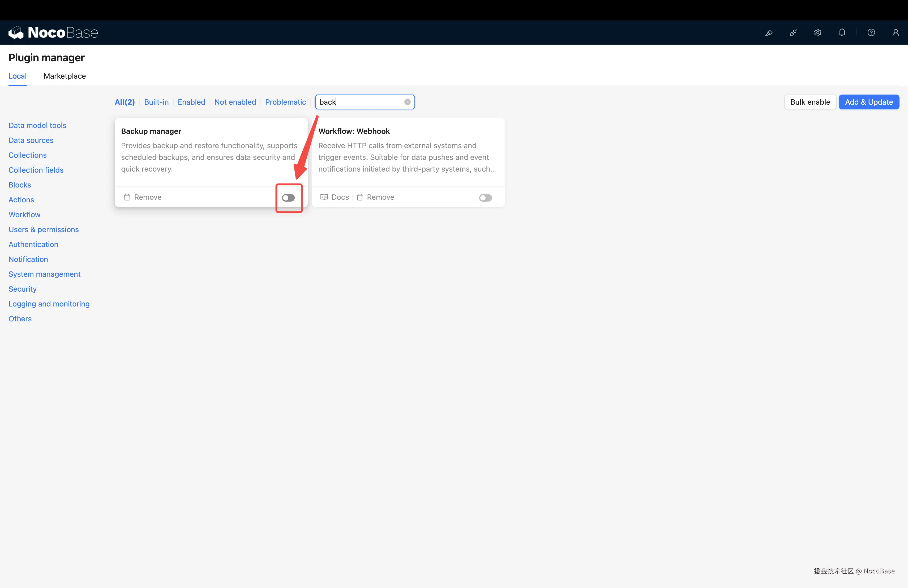Click the Bulk enable button
Image resolution: width=908 pixels, height=588 pixels.
810,102
